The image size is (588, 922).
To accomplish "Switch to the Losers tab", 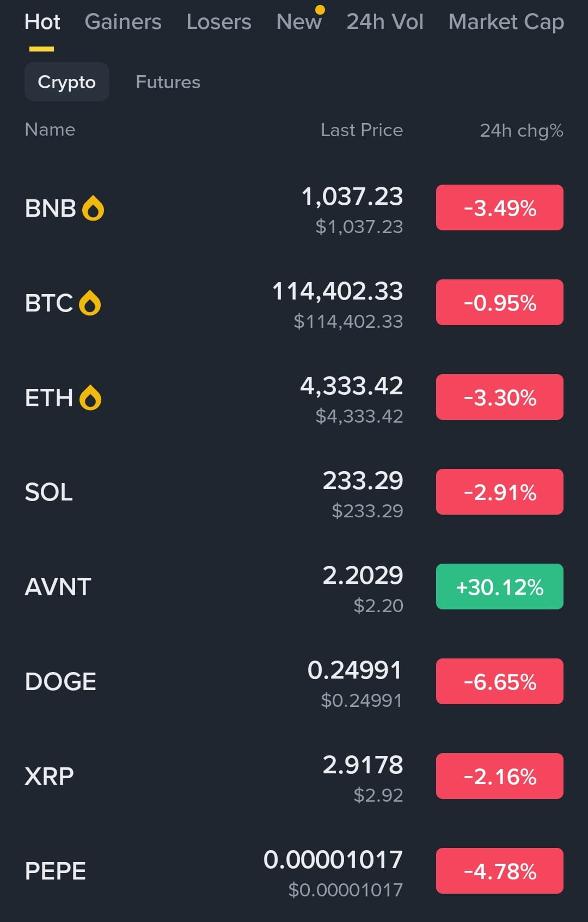I will click(x=219, y=22).
